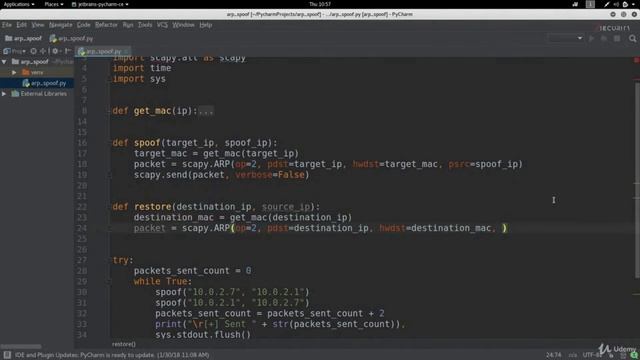This screenshot has width=640, height=360.
Task: Expand External Libraries node
Action: 4,93
